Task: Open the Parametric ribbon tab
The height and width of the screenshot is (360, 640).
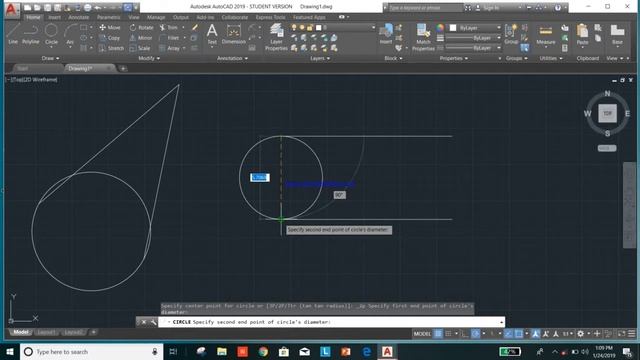Action: pos(109,17)
